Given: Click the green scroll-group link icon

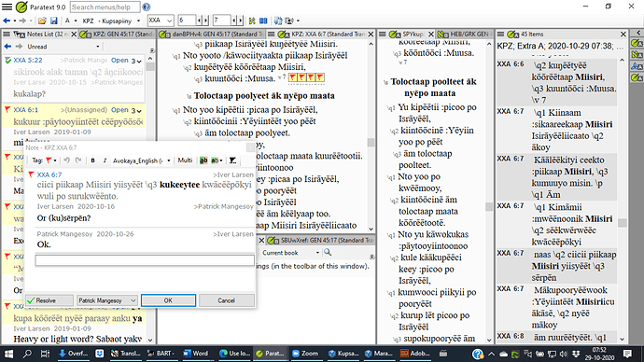Looking at the screenshot, I should [252, 21].
